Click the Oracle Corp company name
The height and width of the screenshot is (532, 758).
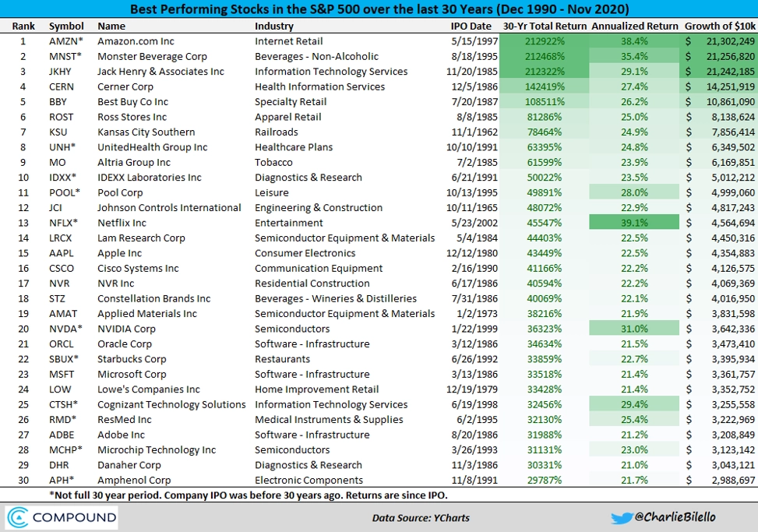[125, 344]
